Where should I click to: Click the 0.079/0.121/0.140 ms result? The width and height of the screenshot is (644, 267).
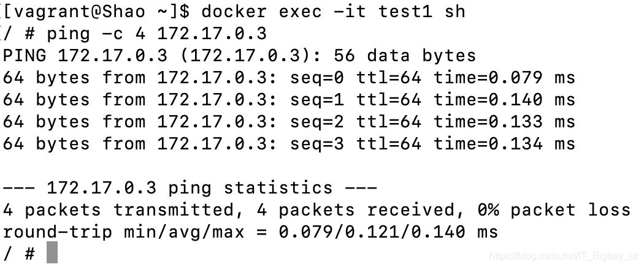pos(388,232)
